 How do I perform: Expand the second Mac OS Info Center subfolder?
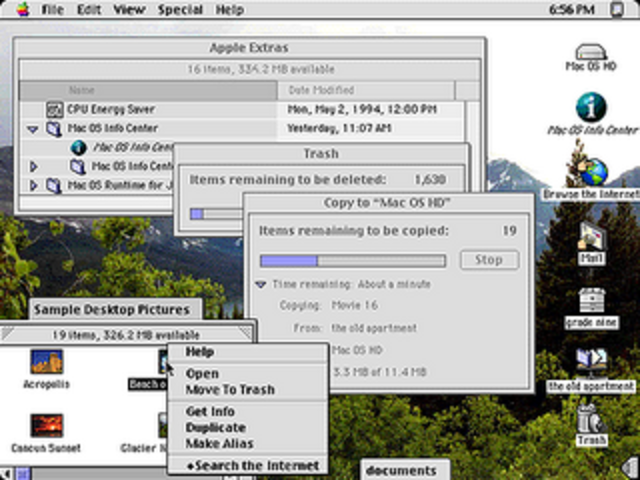coord(34,167)
